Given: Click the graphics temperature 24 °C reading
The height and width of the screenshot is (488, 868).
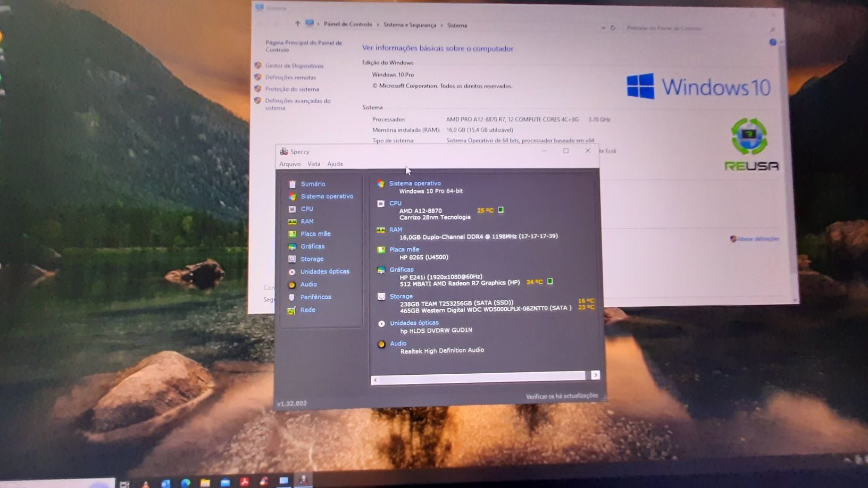Looking at the screenshot, I should pos(535,282).
